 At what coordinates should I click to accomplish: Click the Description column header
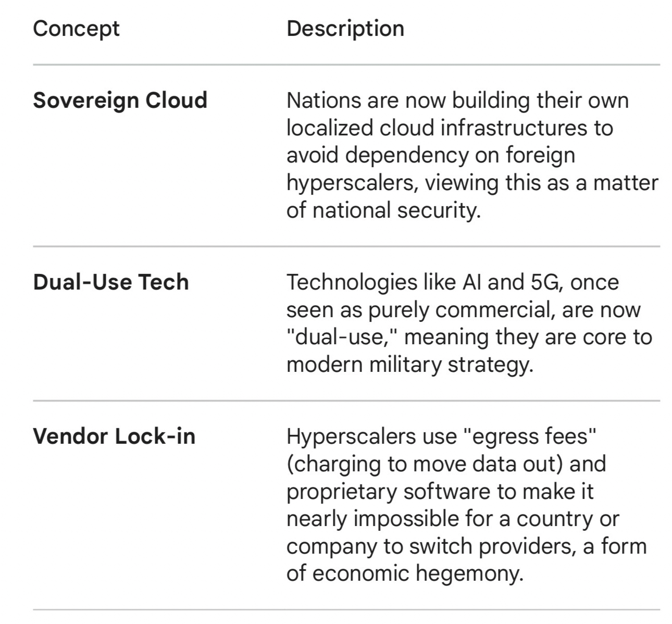tap(345, 29)
